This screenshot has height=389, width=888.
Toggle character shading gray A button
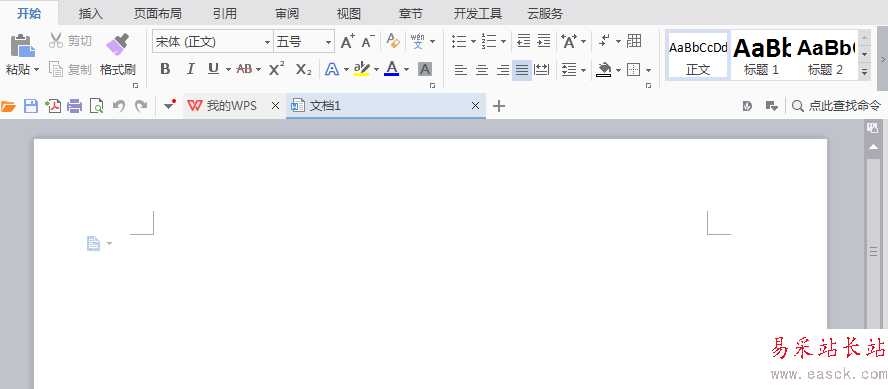click(425, 70)
